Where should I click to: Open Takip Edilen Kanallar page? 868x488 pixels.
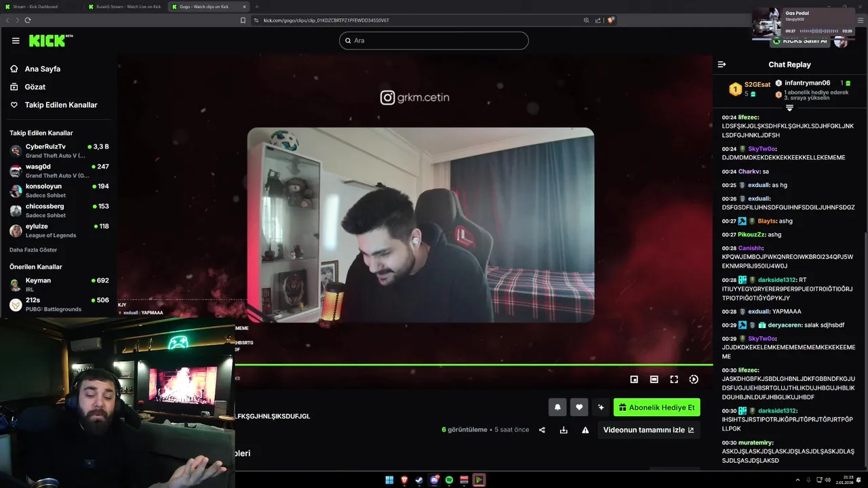point(61,105)
